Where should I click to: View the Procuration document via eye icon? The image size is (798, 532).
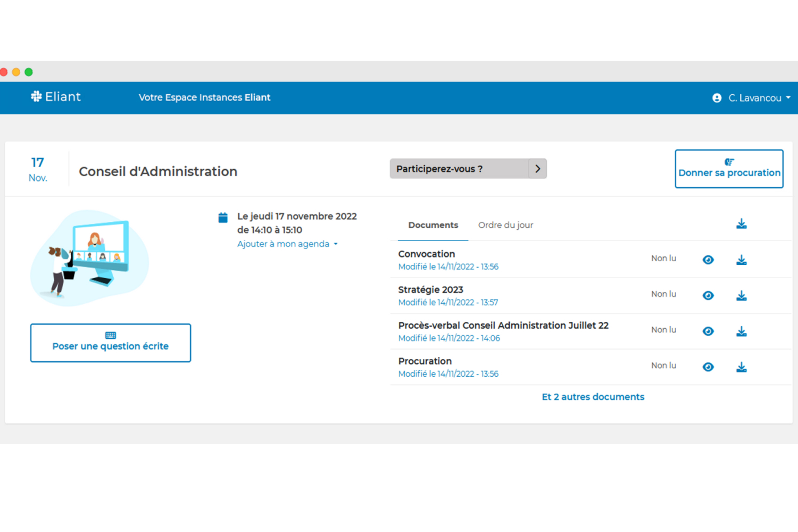pyautogui.click(x=708, y=367)
